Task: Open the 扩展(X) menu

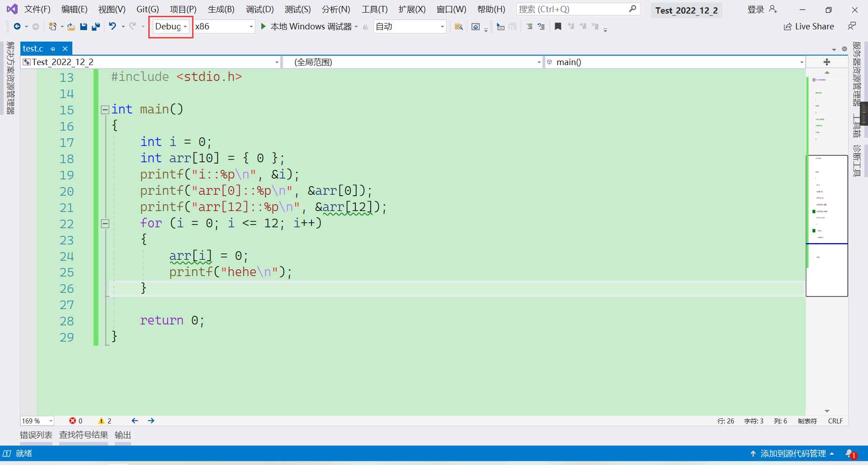Action: click(412, 9)
